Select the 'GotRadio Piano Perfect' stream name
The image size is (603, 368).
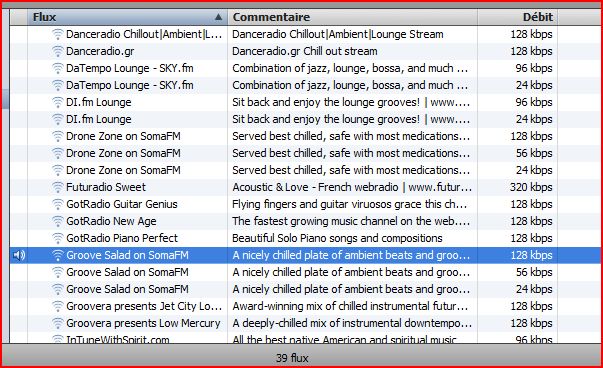pyautogui.click(x=122, y=238)
